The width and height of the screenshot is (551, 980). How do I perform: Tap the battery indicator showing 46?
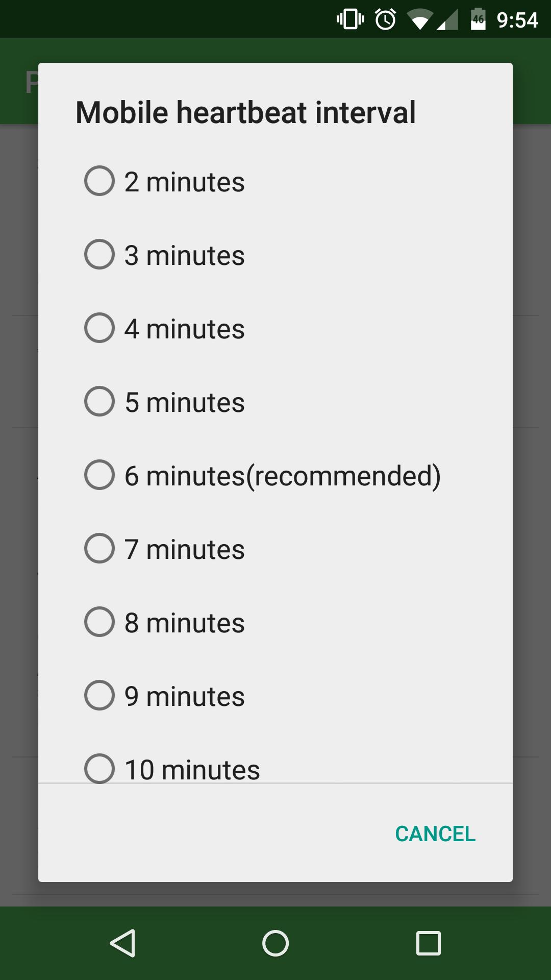[x=477, y=19]
